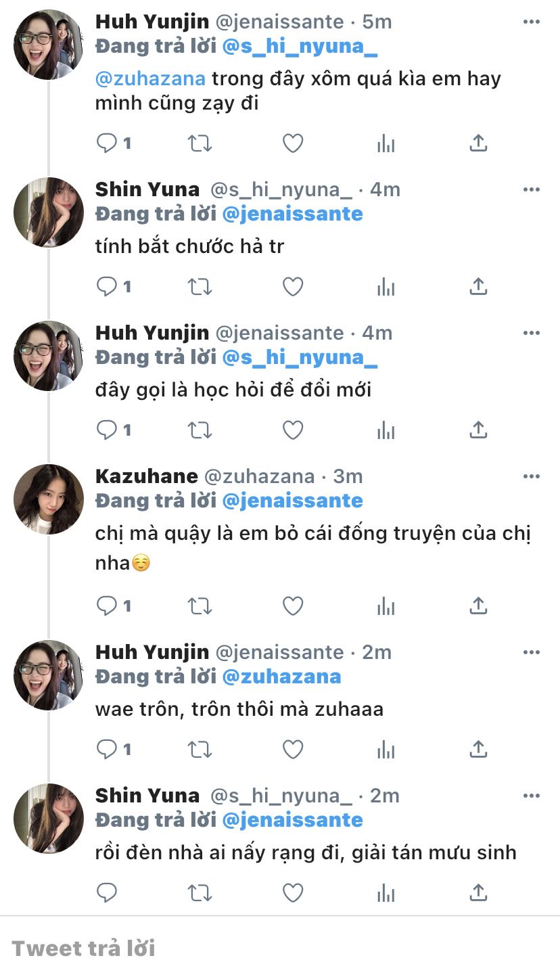
Task: Like Shin Yuna's "giải tán mưu sinh" tweet
Action: point(292,893)
